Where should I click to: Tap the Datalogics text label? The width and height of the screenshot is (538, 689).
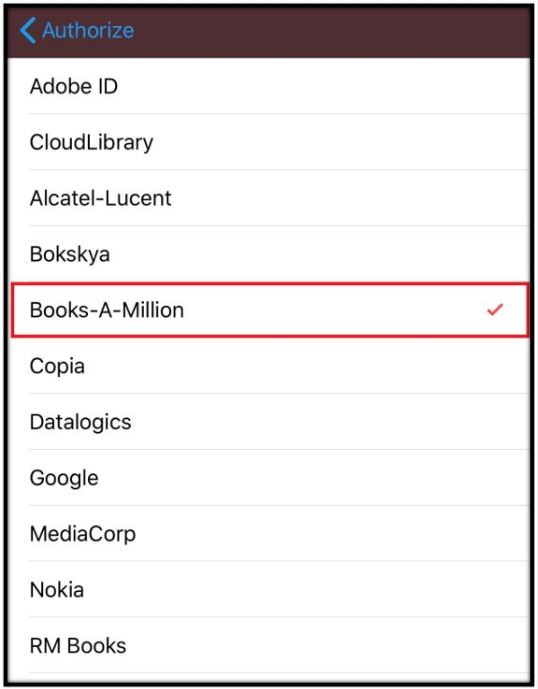[x=80, y=422]
